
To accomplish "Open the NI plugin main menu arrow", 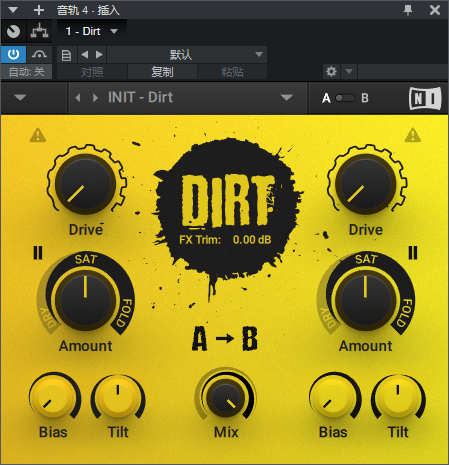I will click(x=20, y=98).
